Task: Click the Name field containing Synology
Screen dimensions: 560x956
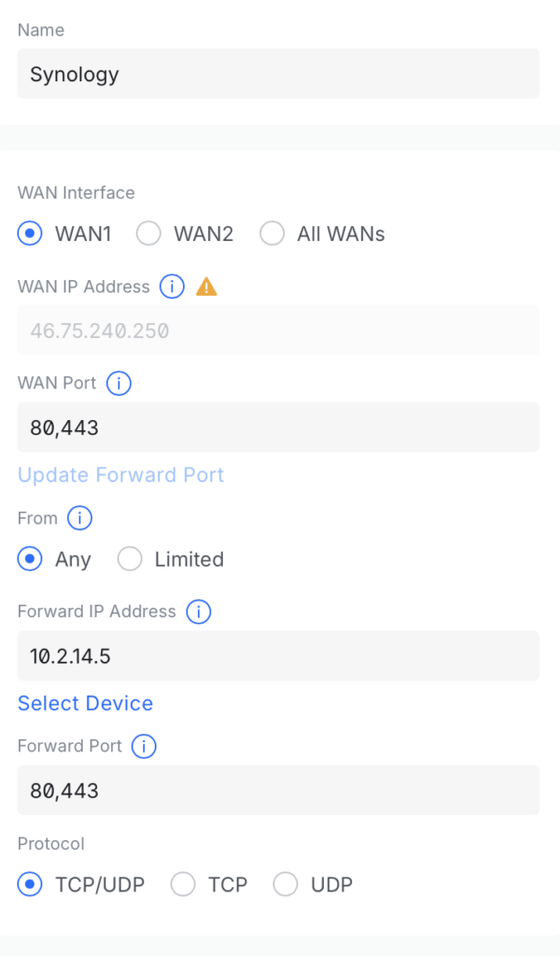Action: point(278,74)
